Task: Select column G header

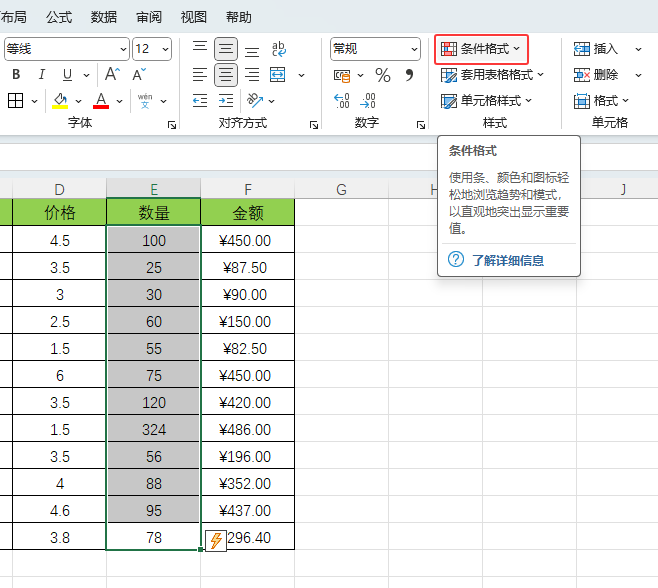Action: tap(342, 189)
